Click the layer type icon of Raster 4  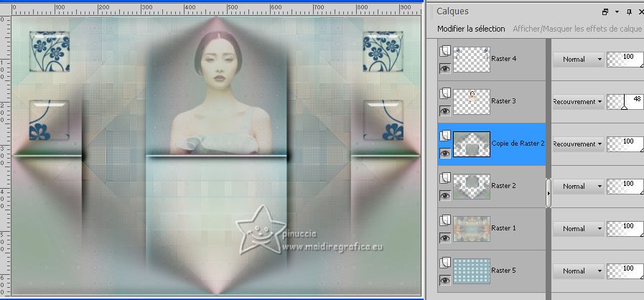tap(445, 51)
